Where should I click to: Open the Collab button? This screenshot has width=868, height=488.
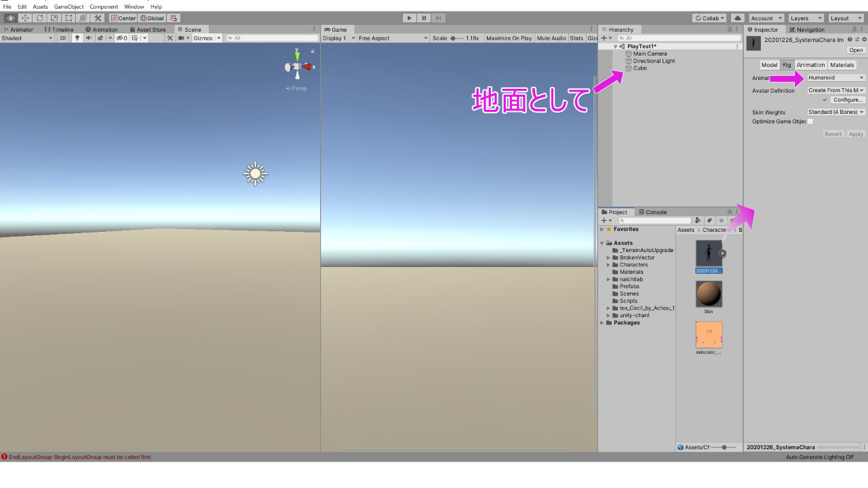point(709,18)
